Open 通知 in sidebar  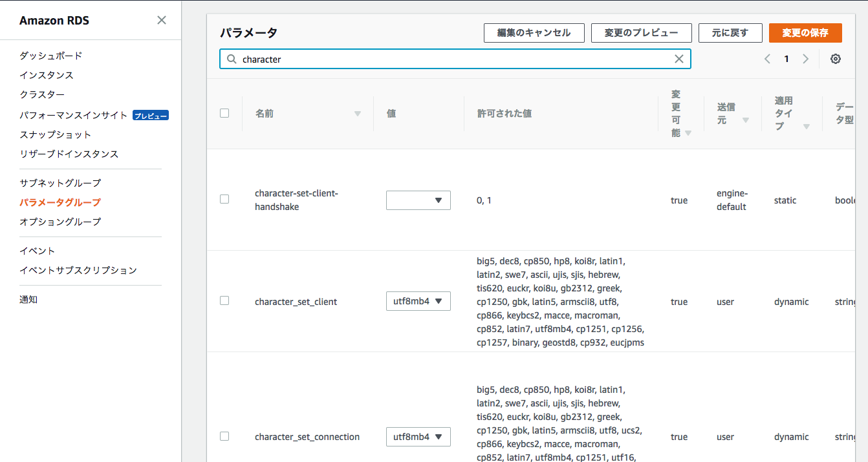(28, 299)
